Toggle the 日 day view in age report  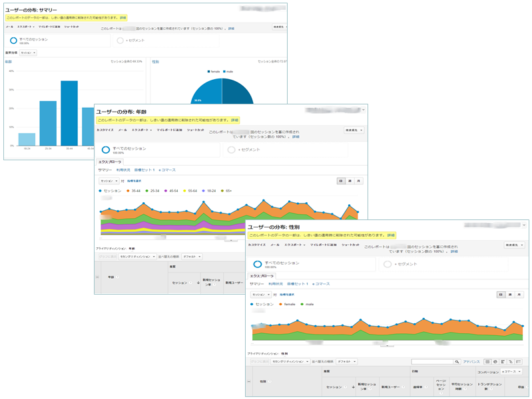pyautogui.click(x=340, y=180)
